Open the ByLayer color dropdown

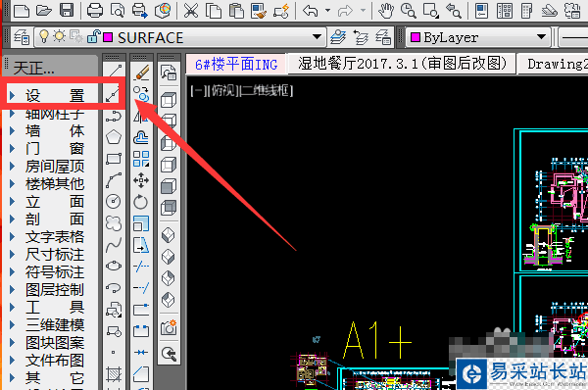(x=541, y=37)
